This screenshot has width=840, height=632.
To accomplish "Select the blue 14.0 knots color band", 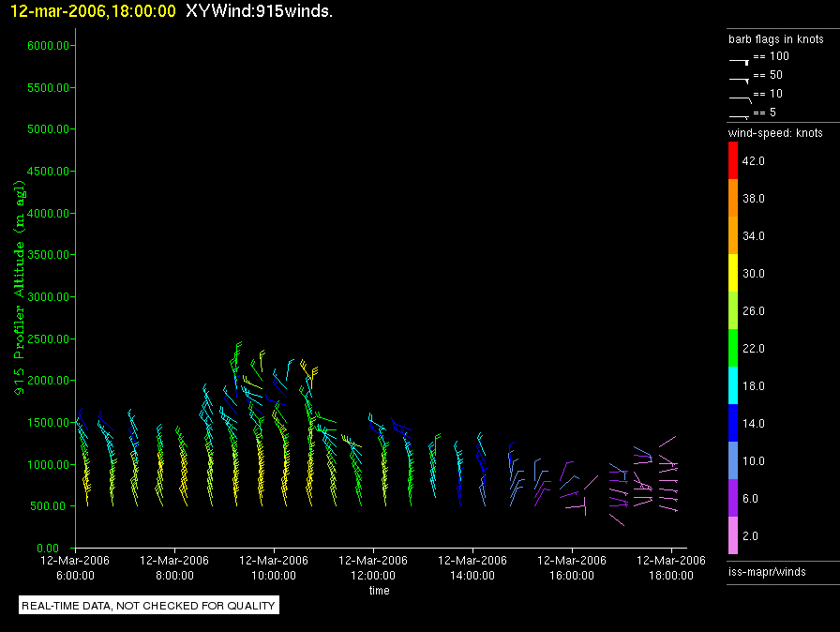I will coord(733,423).
